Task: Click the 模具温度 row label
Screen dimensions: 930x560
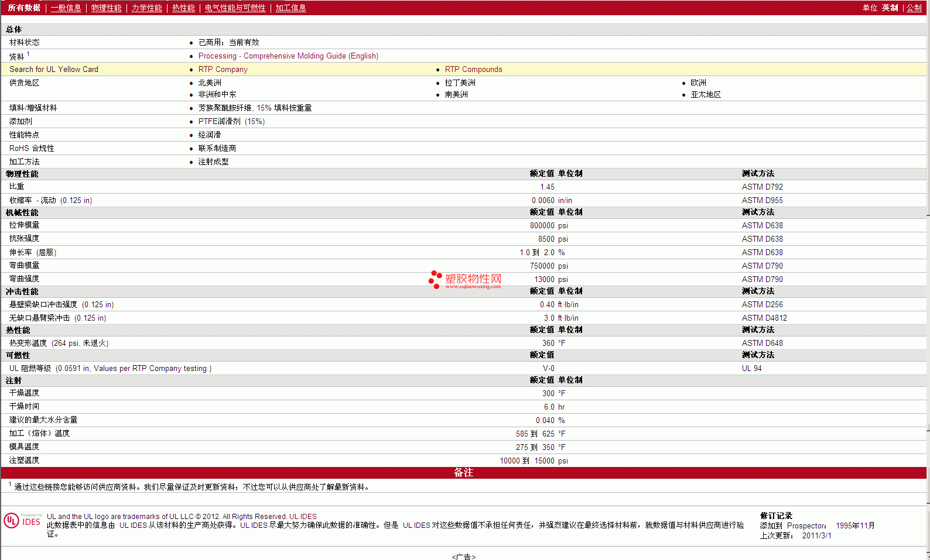Action: coord(24,447)
